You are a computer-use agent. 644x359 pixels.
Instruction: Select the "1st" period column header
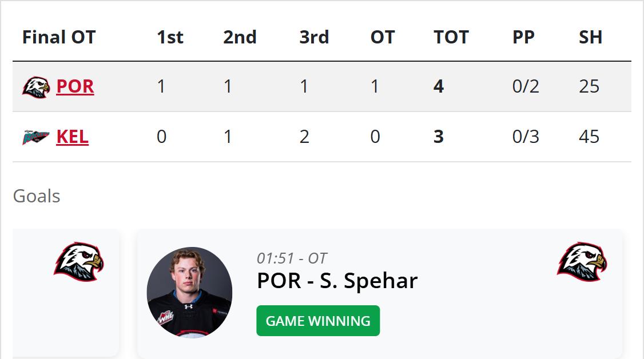click(170, 37)
